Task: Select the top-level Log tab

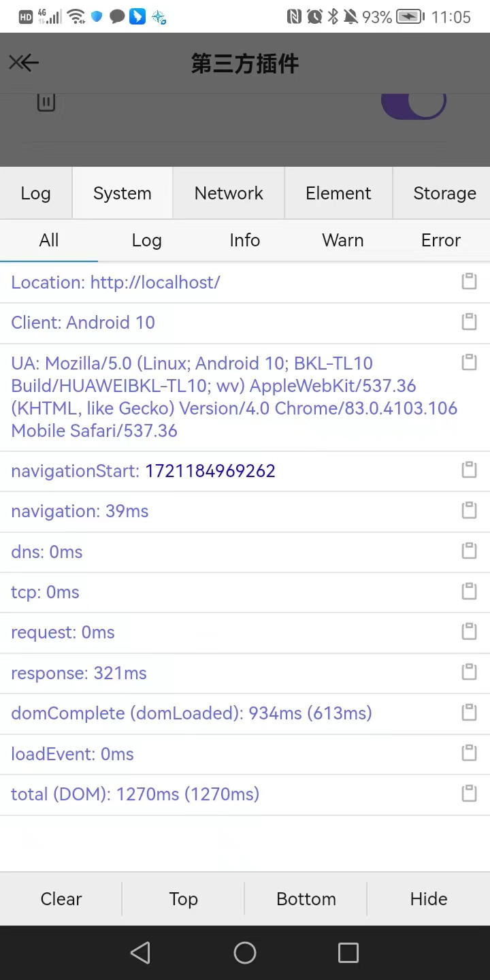Action: pyautogui.click(x=35, y=193)
